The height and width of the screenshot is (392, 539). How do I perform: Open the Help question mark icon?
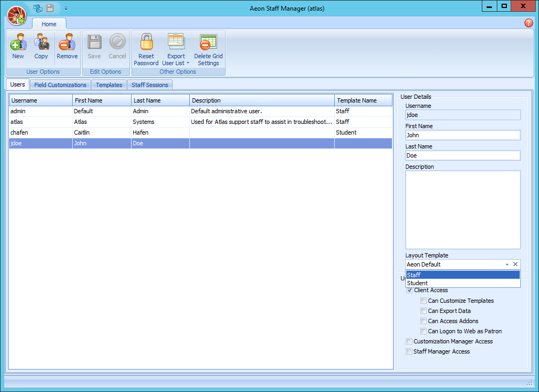pyautogui.click(x=529, y=23)
